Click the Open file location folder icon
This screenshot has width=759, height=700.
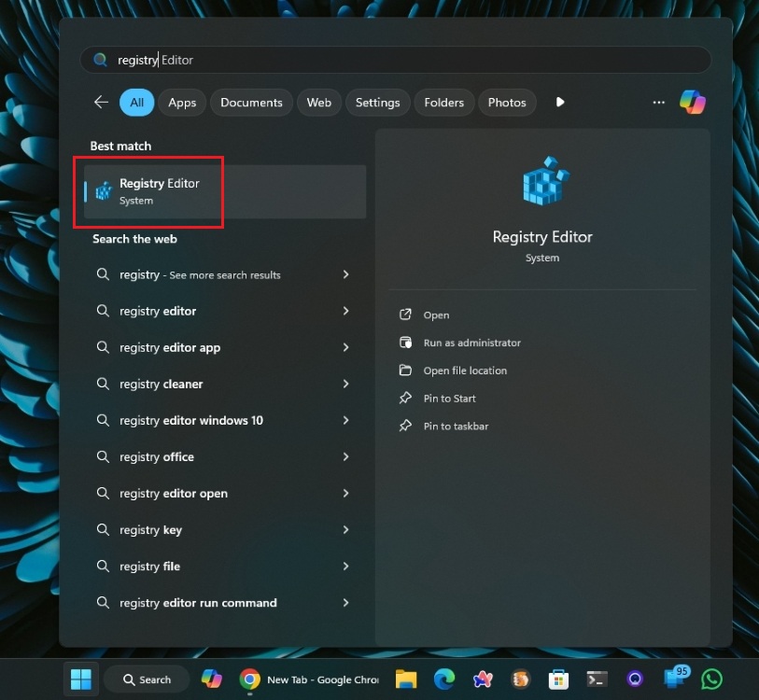tap(405, 371)
